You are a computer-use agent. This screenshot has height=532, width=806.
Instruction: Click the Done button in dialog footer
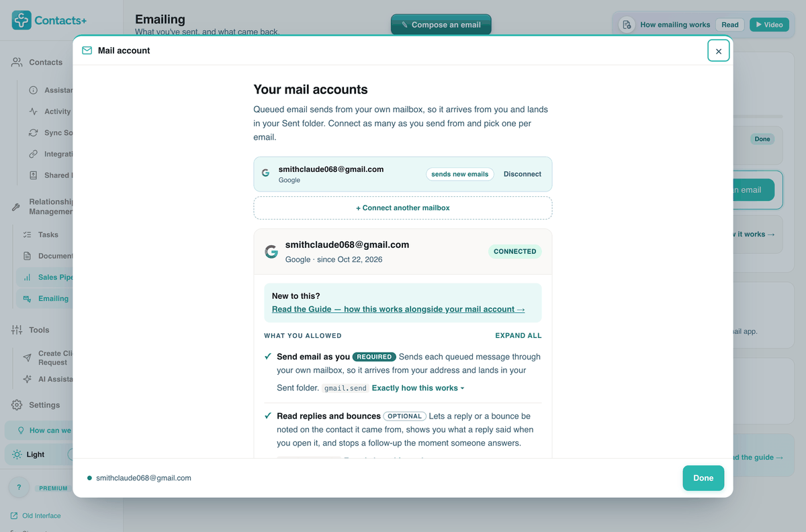[x=703, y=478]
